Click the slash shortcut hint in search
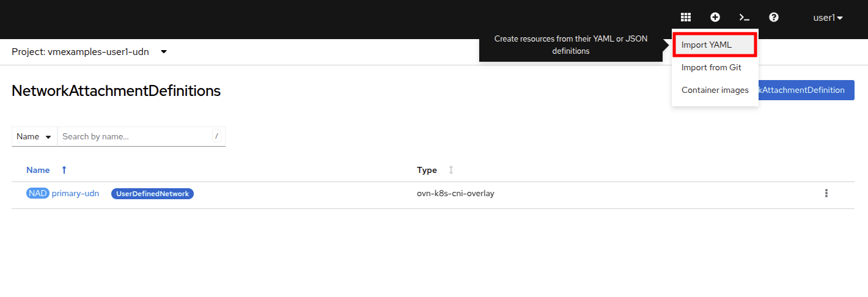Screen dimensions: 868x297 (x=216, y=136)
